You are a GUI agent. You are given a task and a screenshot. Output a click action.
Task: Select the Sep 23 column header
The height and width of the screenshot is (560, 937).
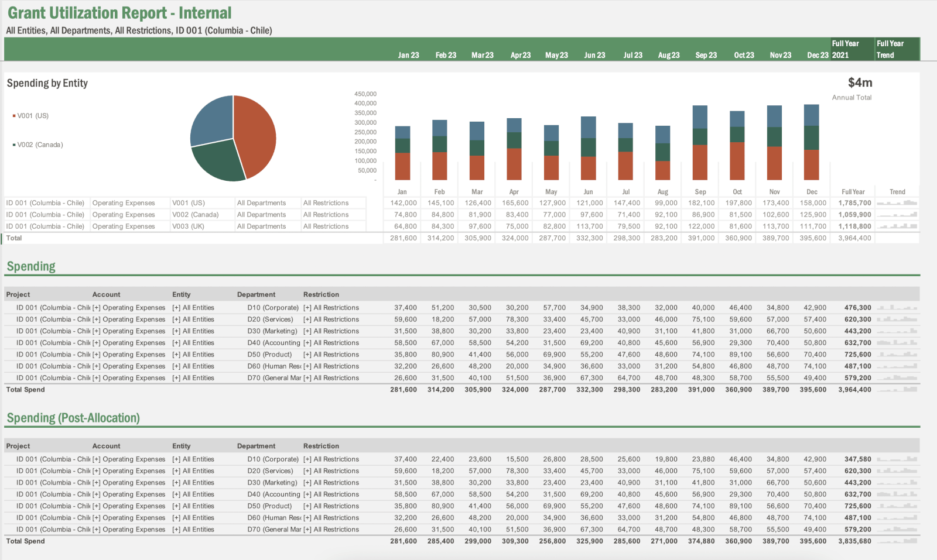(x=706, y=55)
